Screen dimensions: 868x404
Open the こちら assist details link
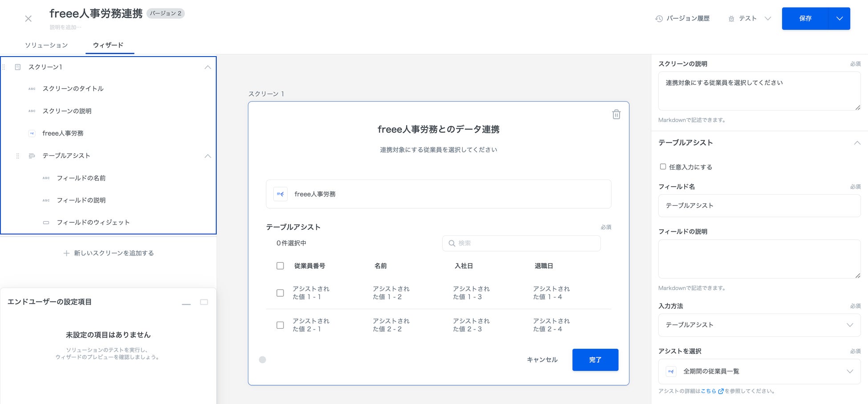709,391
